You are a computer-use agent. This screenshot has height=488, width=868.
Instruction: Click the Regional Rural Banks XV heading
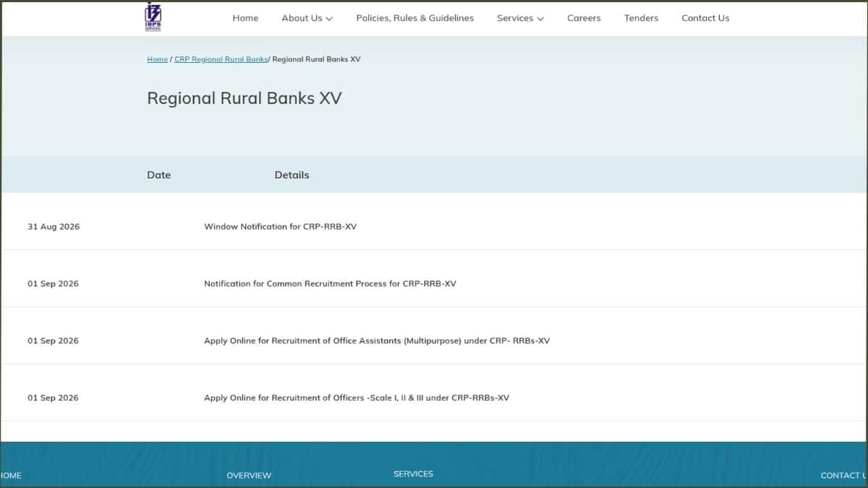click(x=244, y=98)
